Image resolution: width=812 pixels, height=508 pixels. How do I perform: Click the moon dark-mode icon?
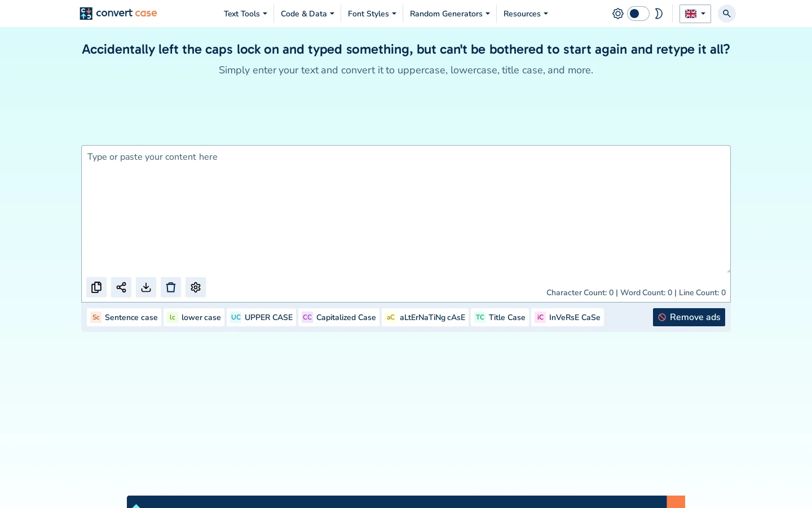658,14
